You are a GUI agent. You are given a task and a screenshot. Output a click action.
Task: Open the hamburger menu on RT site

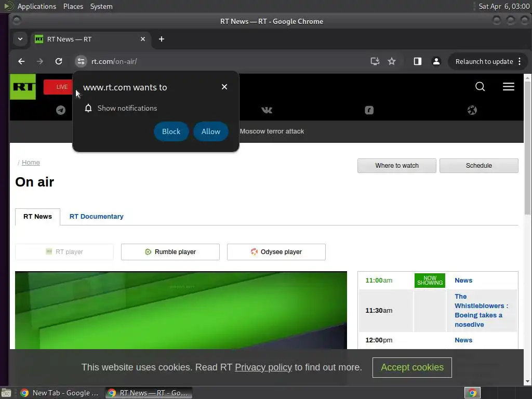pos(508,87)
